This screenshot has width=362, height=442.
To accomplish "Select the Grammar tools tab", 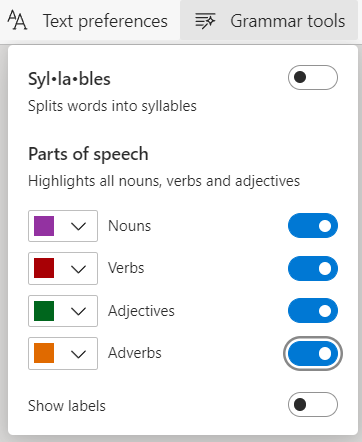I will pos(269,21).
